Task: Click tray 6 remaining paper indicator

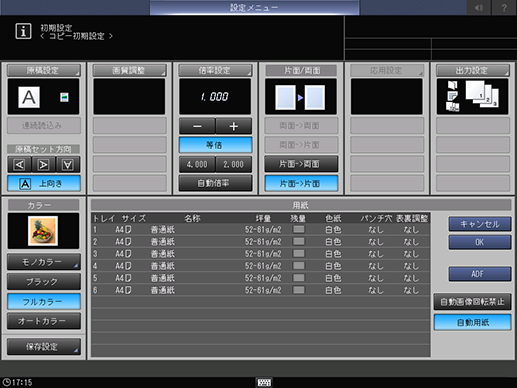Action: tap(299, 290)
